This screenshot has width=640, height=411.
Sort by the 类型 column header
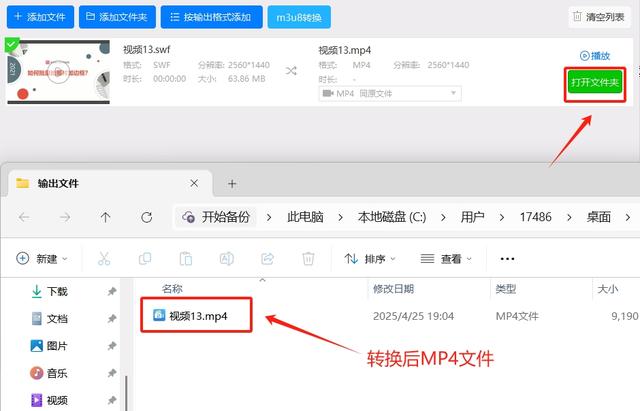pyautogui.click(x=506, y=289)
